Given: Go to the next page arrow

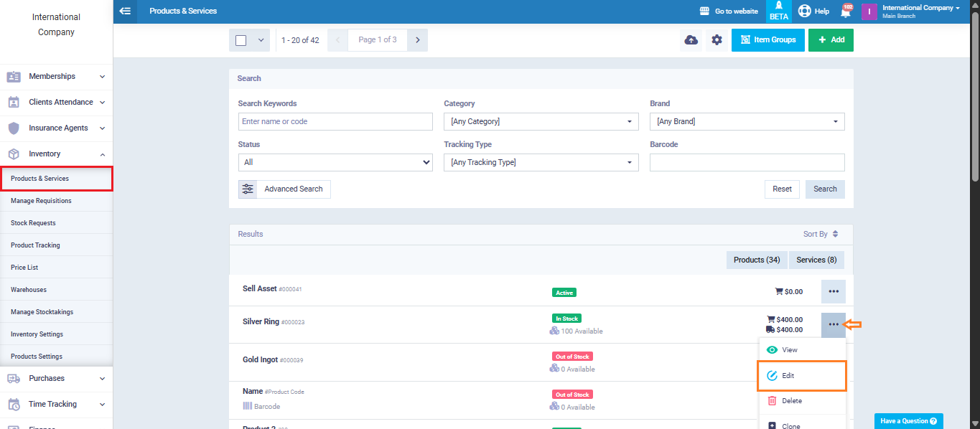Looking at the screenshot, I should click(417, 40).
